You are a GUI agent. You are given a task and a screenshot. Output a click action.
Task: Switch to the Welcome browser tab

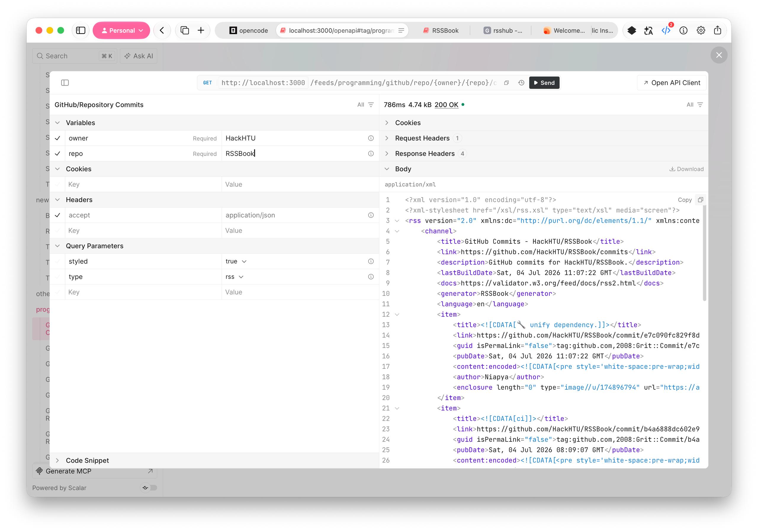pyautogui.click(x=564, y=30)
